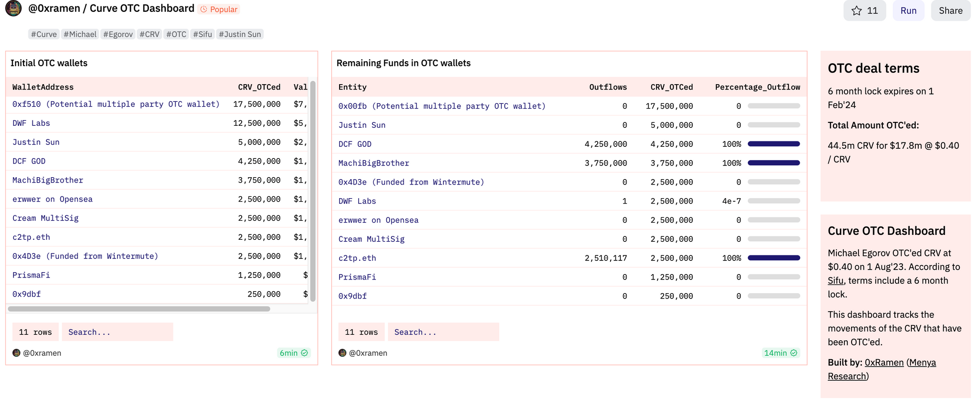Image resolution: width=980 pixels, height=416 pixels.
Task: Open 0x00fb potential multiple party OTC wallet link
Action: tap(442, 106)
